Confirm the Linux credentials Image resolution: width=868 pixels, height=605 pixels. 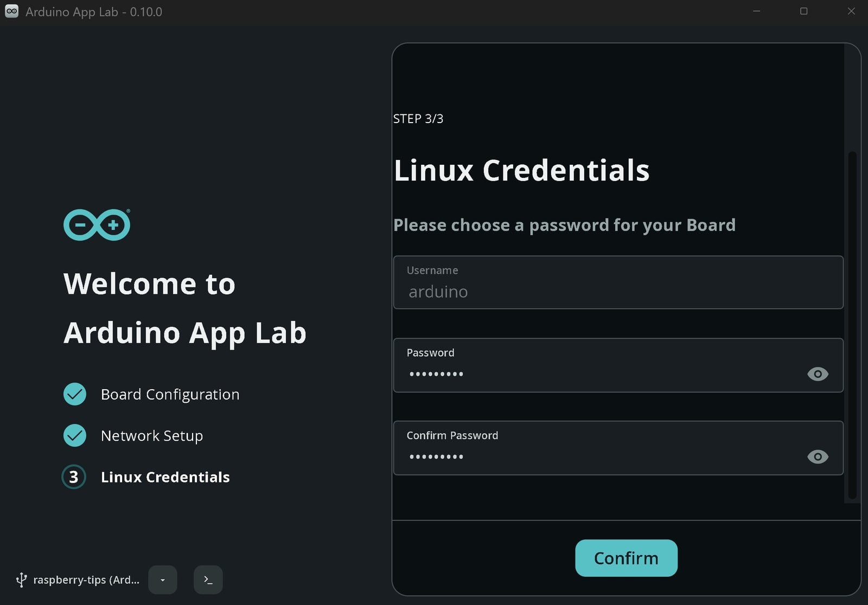click(626, 558)
